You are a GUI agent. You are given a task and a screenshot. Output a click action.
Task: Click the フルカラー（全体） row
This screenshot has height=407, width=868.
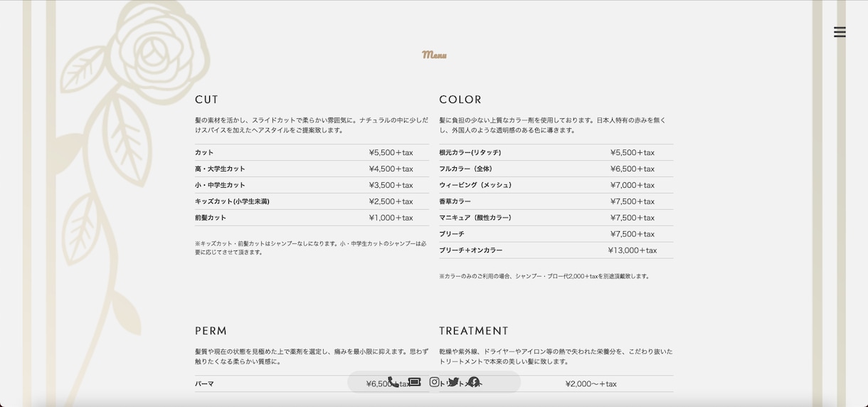coord(556,169)
